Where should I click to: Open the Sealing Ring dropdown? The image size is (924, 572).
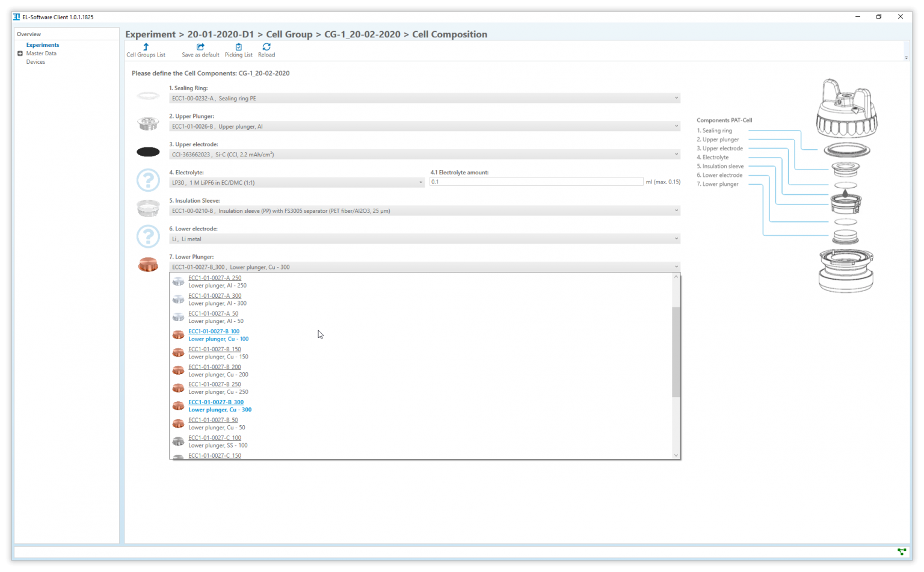pyautogui.click(x=424, y=98)
